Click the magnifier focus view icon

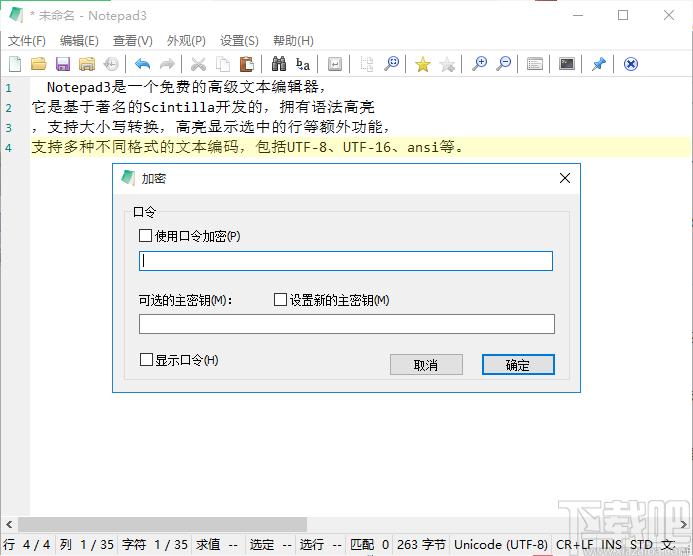pos(391,64)
